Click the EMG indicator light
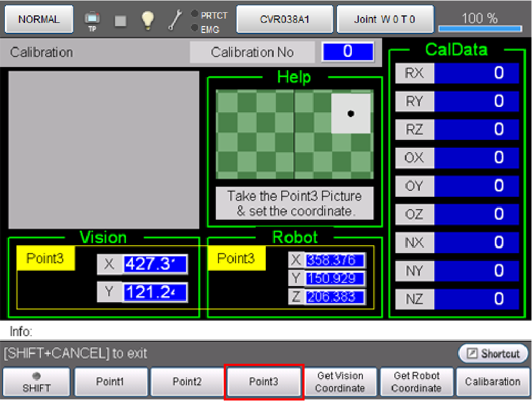Screen dimensions: 532x401 click(x=195, y=28)
